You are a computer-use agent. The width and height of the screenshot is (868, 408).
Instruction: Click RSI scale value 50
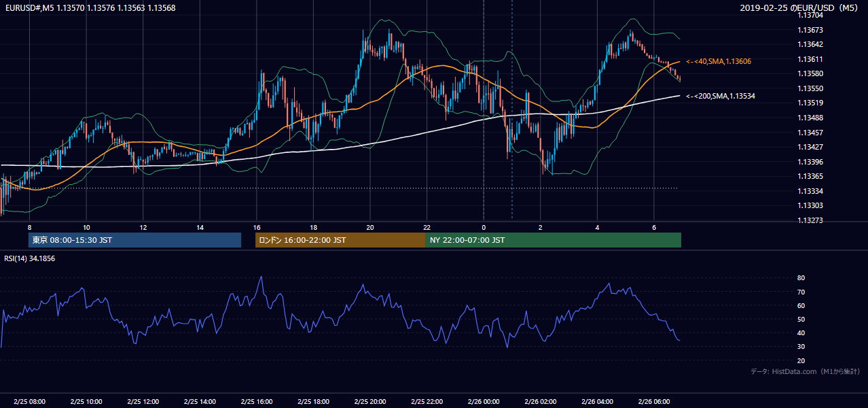pyautogui.click(x=801, y=319)
